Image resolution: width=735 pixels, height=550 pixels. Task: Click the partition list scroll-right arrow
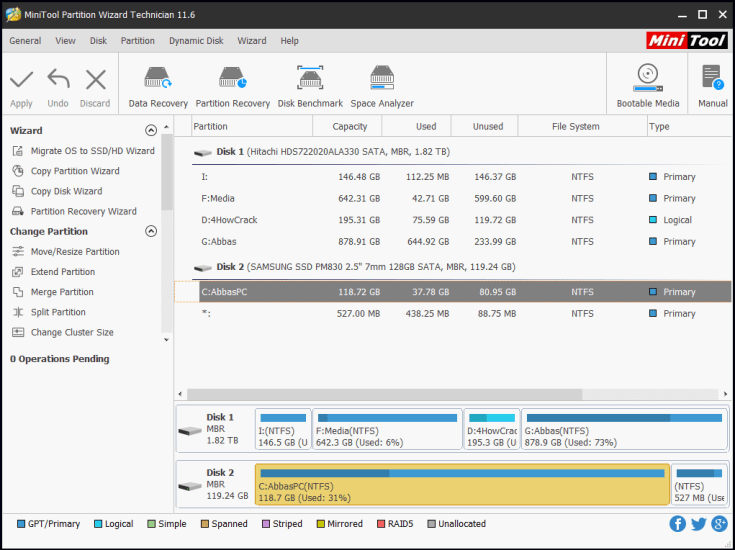tap(725, 394)
